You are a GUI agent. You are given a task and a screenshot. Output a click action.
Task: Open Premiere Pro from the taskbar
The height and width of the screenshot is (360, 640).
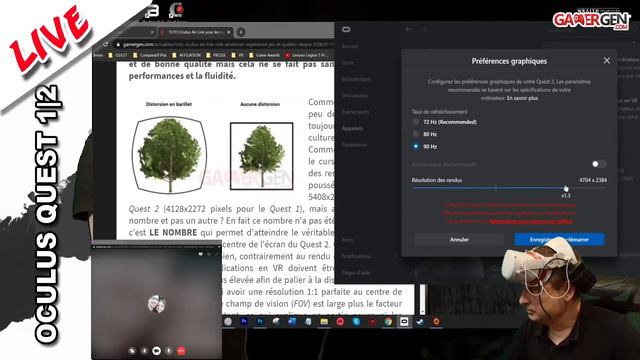pyautogui.click(x=244, y=322)
